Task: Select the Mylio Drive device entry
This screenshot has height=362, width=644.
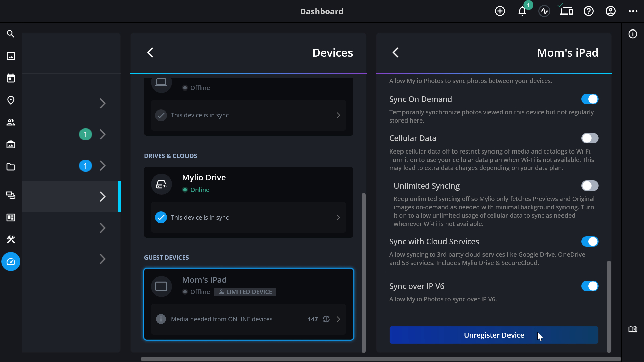Action: tap(248, 184)
